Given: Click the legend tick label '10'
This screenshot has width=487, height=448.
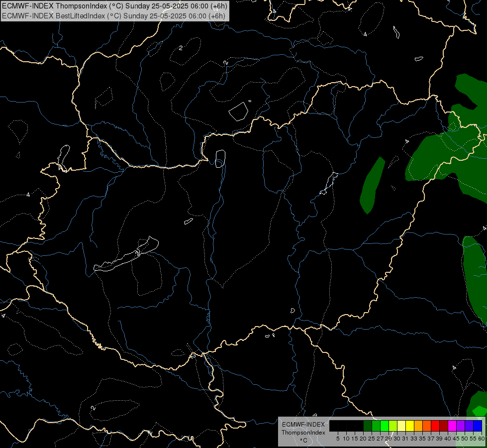Looking at the screenshot, I should click(x=346, y=439).
